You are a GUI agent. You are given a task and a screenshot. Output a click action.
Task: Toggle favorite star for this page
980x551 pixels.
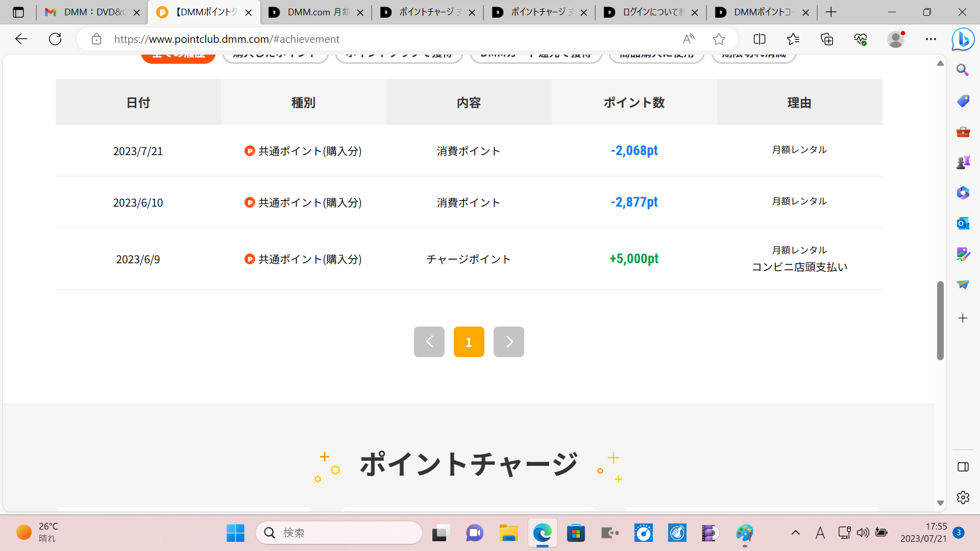click(x=719, y=39)
